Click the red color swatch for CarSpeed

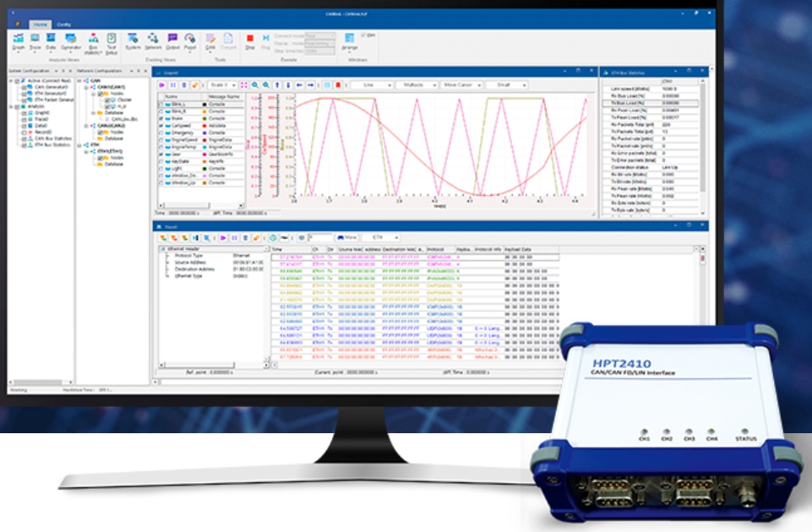tap(204, 126)
